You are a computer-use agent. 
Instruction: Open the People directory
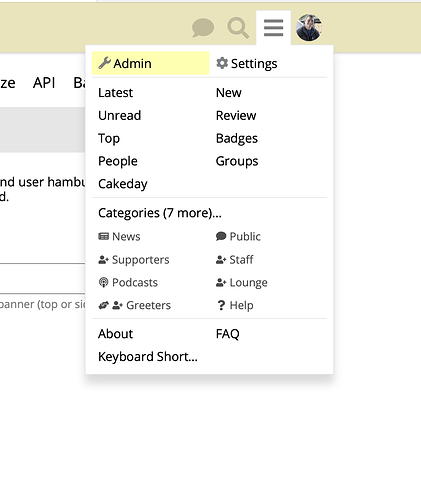118,161
